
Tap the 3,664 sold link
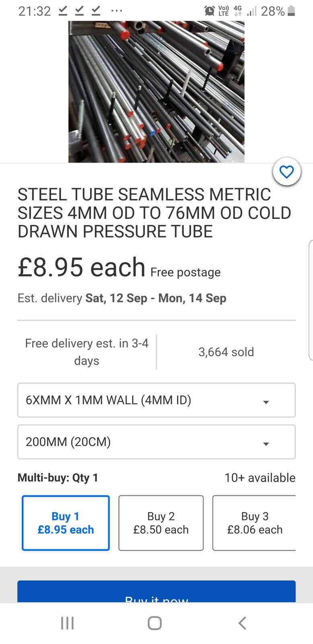coord(226,352)
